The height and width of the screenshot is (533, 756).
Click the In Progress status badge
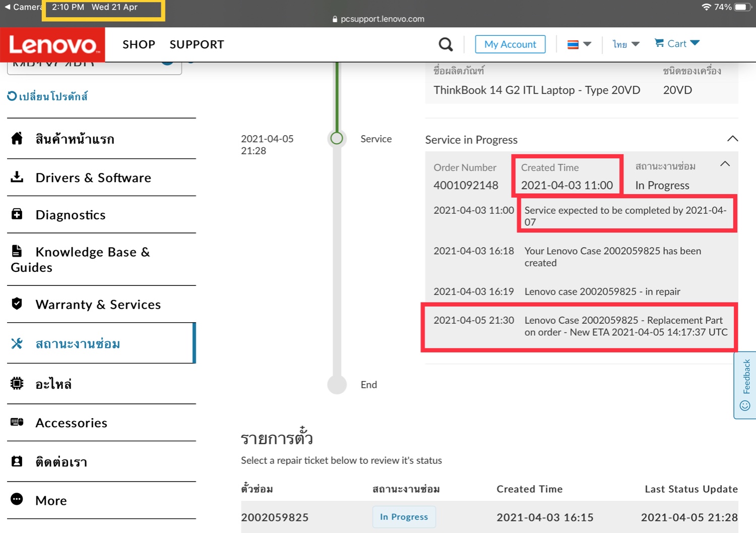coord(404,517)
